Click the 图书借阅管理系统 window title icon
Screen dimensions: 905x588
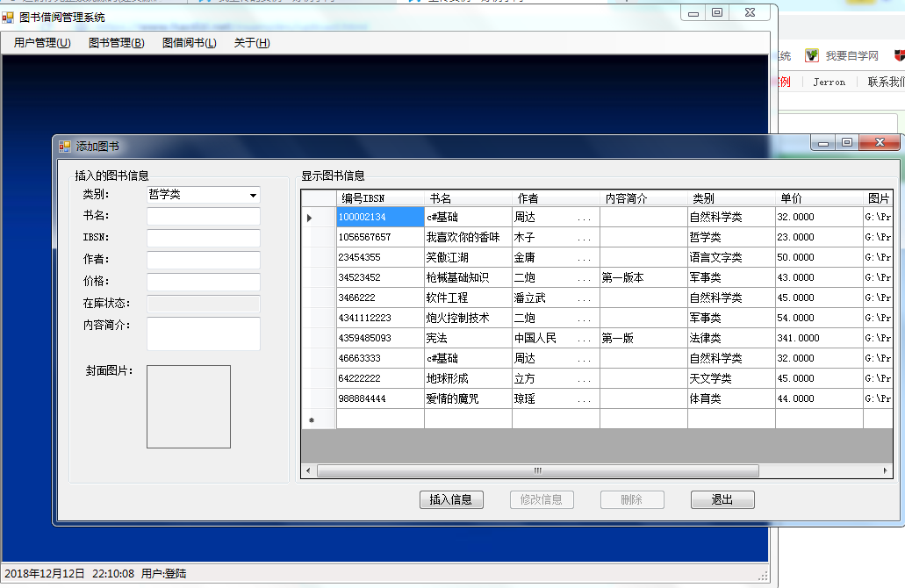pos(8,18)
